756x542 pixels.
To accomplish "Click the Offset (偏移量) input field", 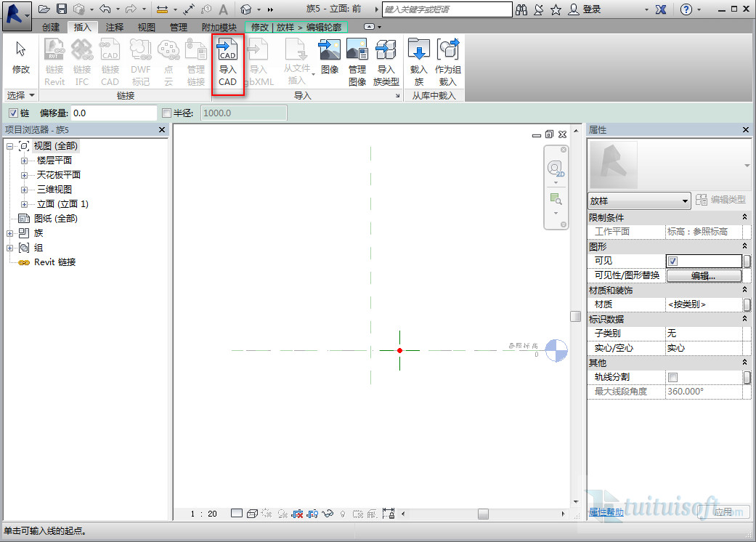I will coord(113,113).
